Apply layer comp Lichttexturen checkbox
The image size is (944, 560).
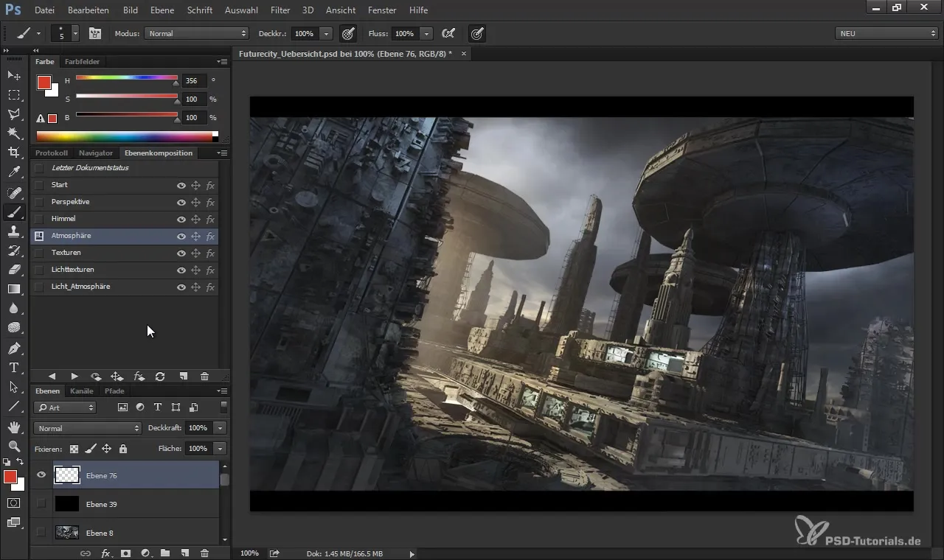(x=39, y=270)
